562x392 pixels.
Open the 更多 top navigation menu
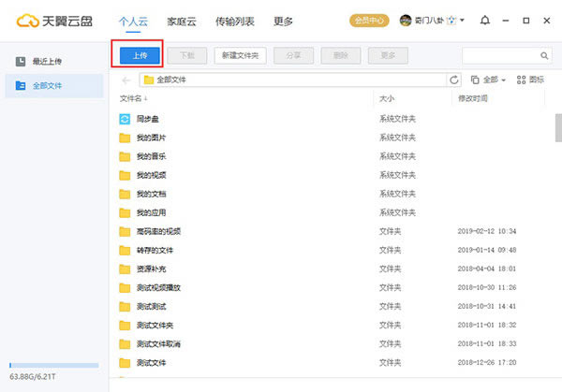coord(284,20)
